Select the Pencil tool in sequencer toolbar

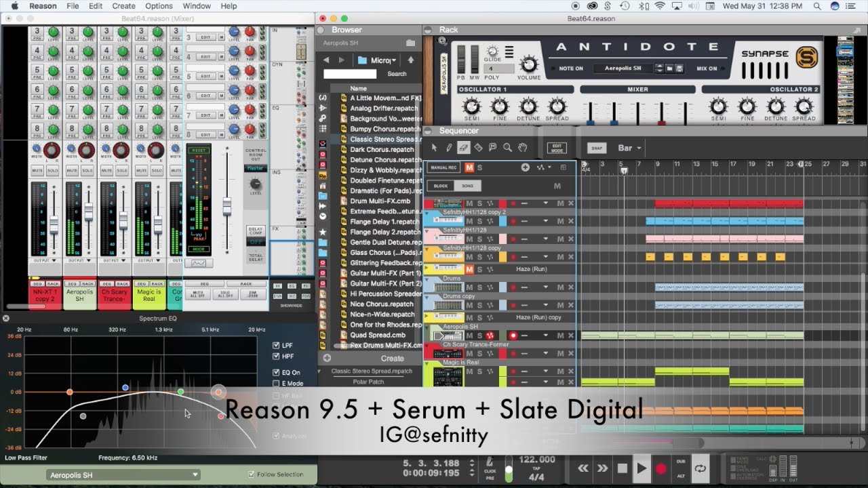pos(449,147)
